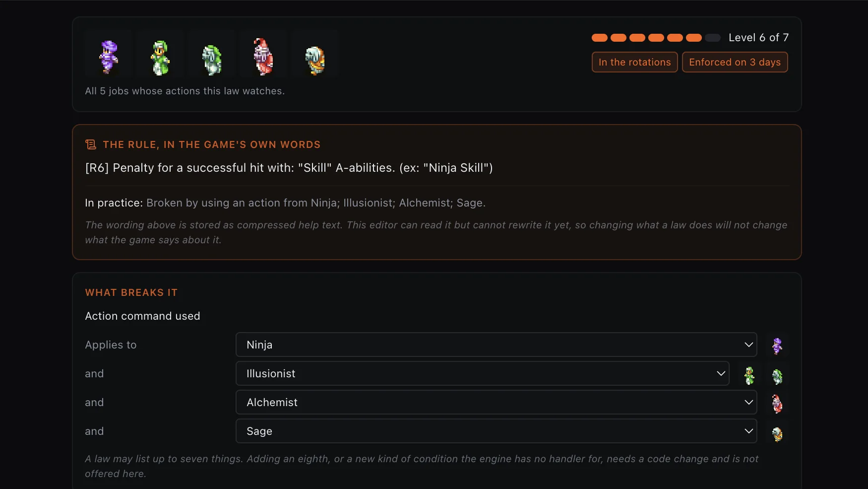Set level using the first orange pip
868x489 pixels.
click(600, 38)
